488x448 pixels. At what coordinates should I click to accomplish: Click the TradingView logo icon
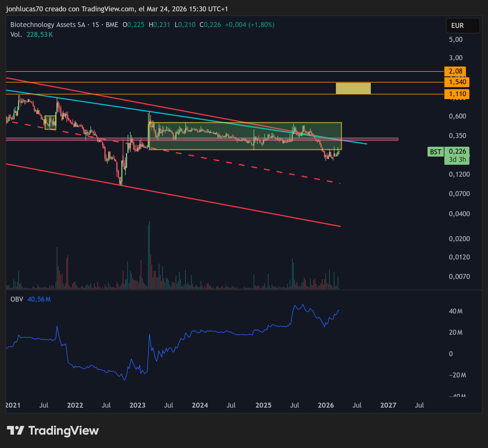tap(15, 430)
